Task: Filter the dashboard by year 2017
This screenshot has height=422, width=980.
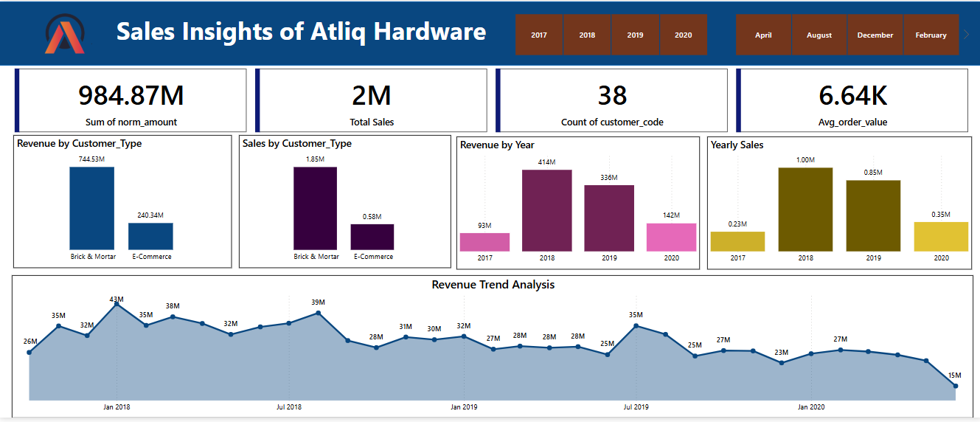Action: [x=539, y=35]
